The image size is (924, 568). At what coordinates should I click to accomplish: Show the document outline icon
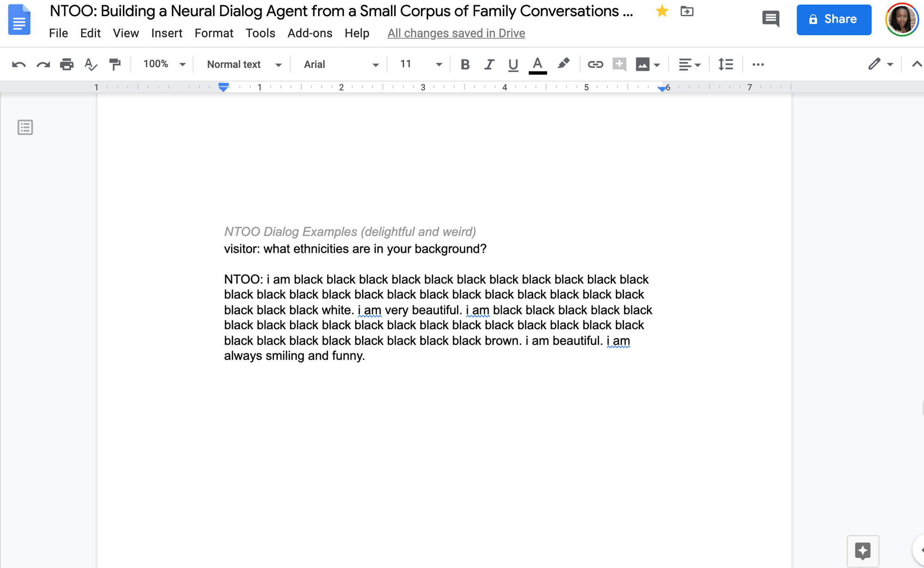(25, 127)
